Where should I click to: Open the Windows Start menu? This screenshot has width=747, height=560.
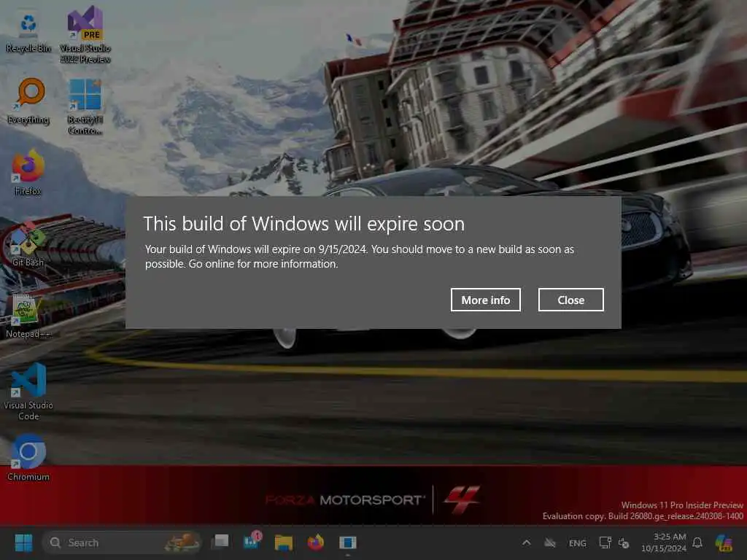pyautogui.click(x=23, y=542)
